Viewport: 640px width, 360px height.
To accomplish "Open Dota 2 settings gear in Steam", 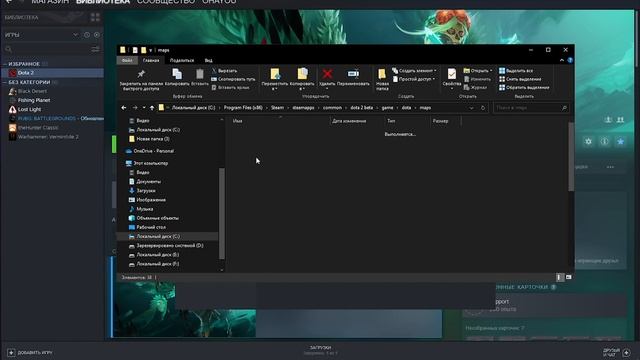I will tap(588, 141).
